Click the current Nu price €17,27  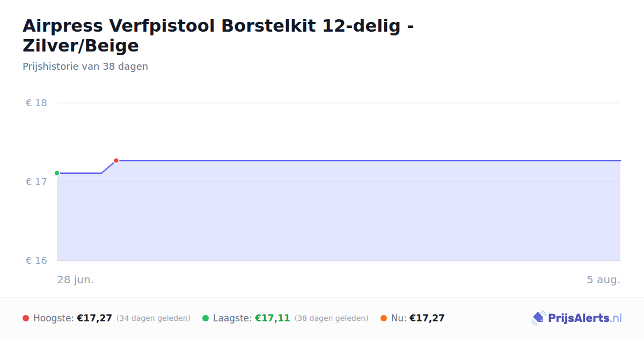click(427, 318)
